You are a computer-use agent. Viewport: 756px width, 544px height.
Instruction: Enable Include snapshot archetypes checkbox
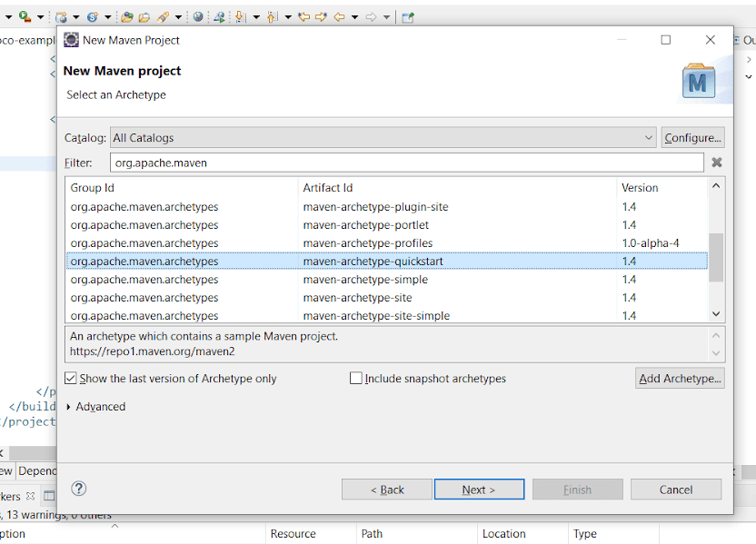(x=356, y=378)
